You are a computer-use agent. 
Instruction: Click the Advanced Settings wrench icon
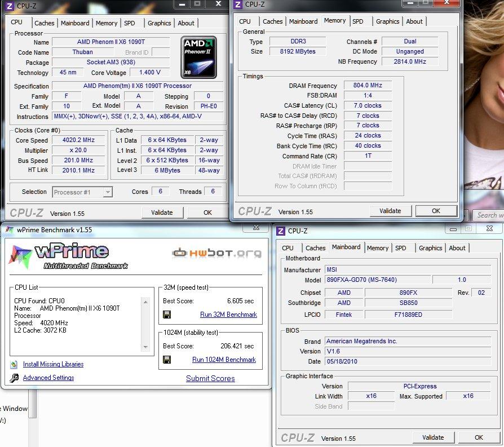14,378
